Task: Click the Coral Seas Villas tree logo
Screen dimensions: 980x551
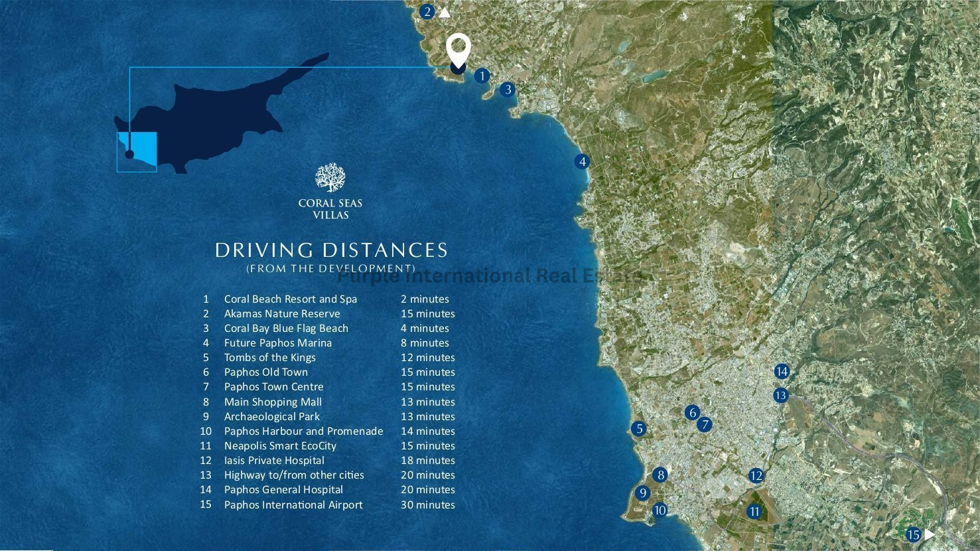Action: tap(330, 178)
